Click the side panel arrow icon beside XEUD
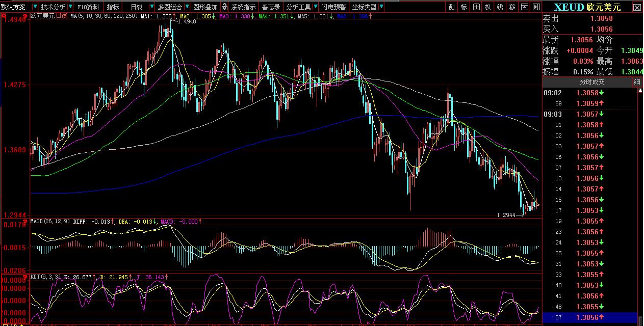Image resolution: width=644 pixels, height=326 pixels. coord(536,7)
